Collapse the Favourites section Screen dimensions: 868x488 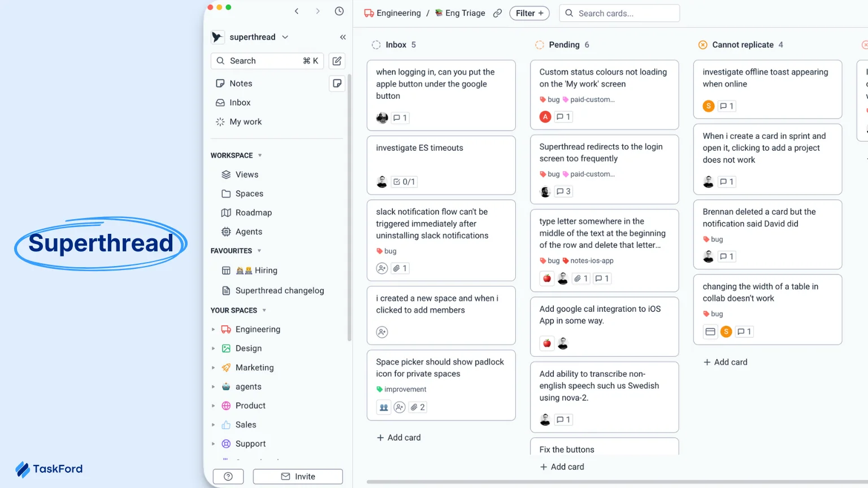(259, 251)
